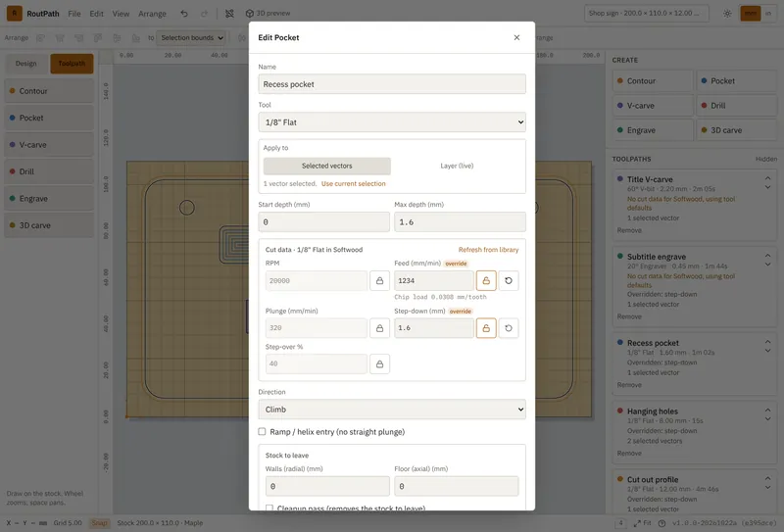Image resolution: width=784 pixels, height=532 pixels.
Task: Click the crossed-path toolbar icon beside 3D preview
Action: click(x=229, y=14)
